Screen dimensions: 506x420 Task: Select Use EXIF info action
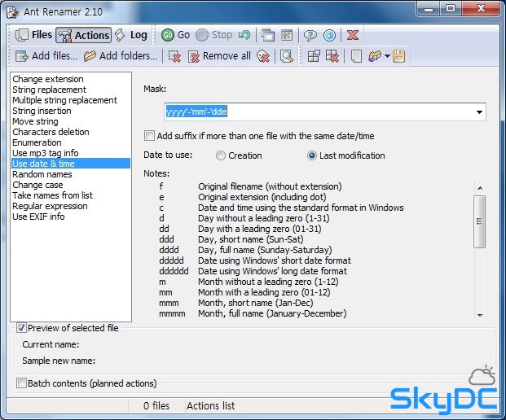(71, 217)
